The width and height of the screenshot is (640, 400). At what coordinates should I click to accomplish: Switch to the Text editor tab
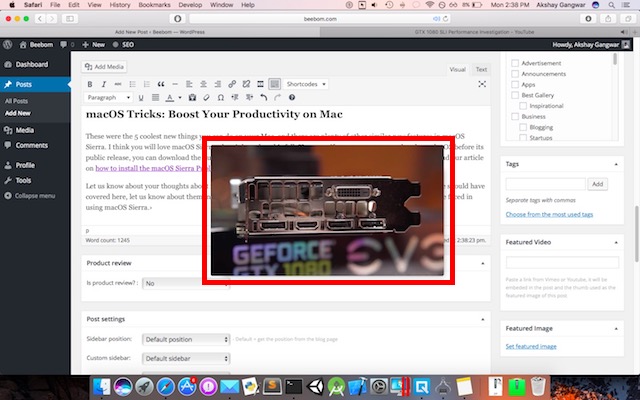pos(481,69)
